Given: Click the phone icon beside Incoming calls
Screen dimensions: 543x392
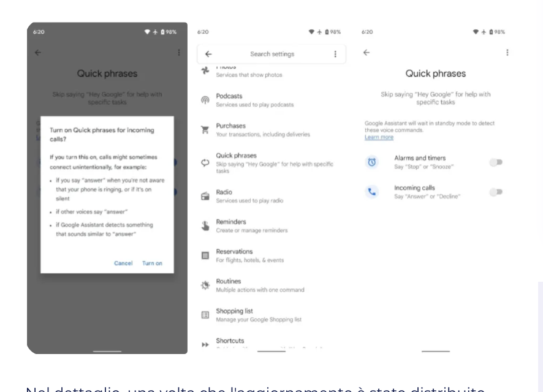Looking at the screenshot, I should pos(373,192).
